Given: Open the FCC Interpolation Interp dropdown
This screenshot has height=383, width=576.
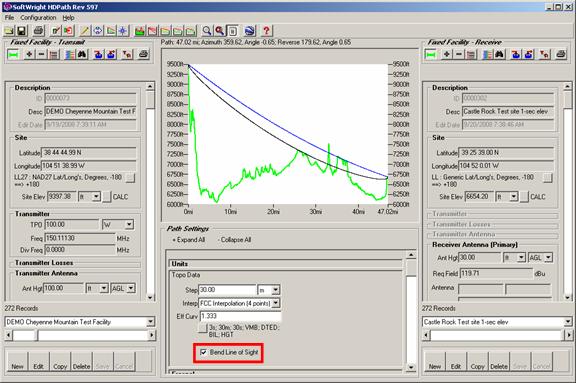Looking at the screenshot, I should (x=276, y=303).
